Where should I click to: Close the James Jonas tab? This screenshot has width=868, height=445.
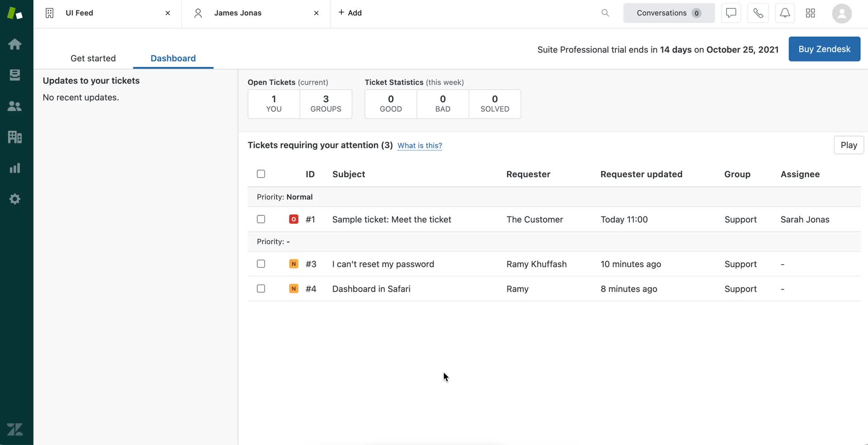(x=316, y=13)
